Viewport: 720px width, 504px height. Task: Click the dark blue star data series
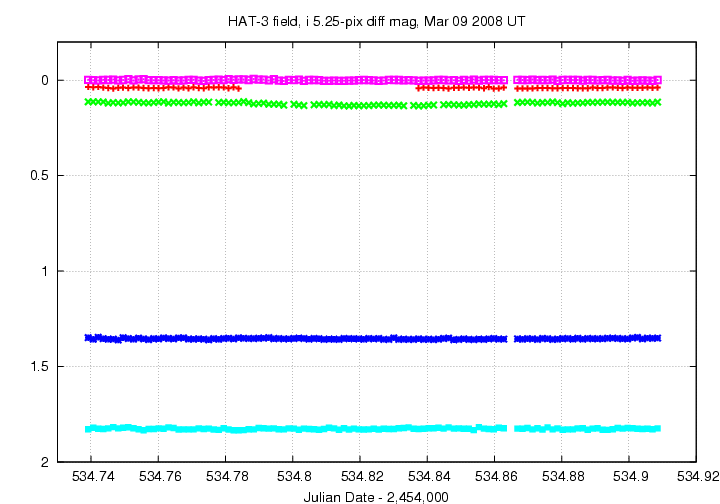372,339
